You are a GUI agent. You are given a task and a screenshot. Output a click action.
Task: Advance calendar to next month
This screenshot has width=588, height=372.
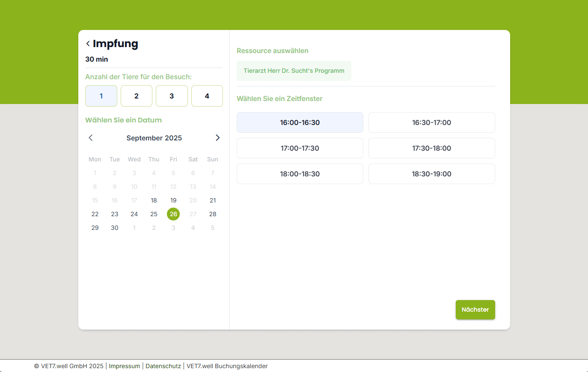point(217,138)
